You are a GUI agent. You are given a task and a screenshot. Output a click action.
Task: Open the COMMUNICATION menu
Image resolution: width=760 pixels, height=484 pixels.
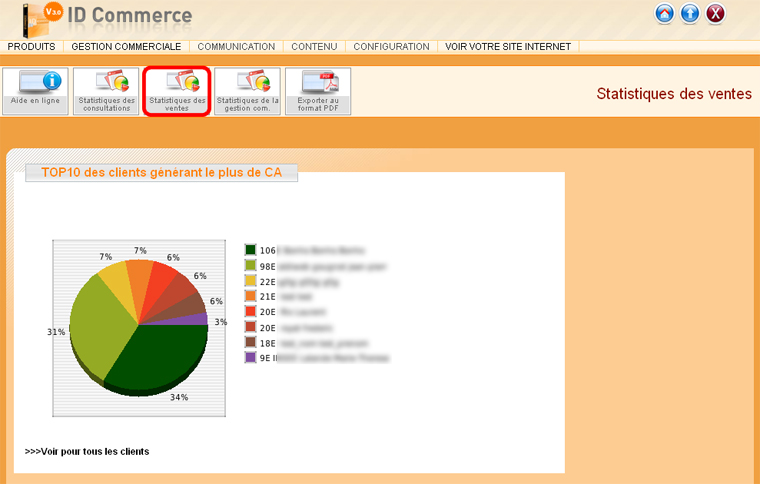point(236,47)
